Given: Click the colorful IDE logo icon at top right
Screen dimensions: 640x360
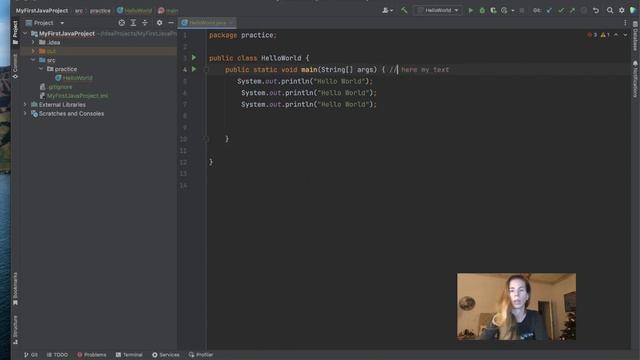Looking at the screenshot, I should (x=633, y=10).
